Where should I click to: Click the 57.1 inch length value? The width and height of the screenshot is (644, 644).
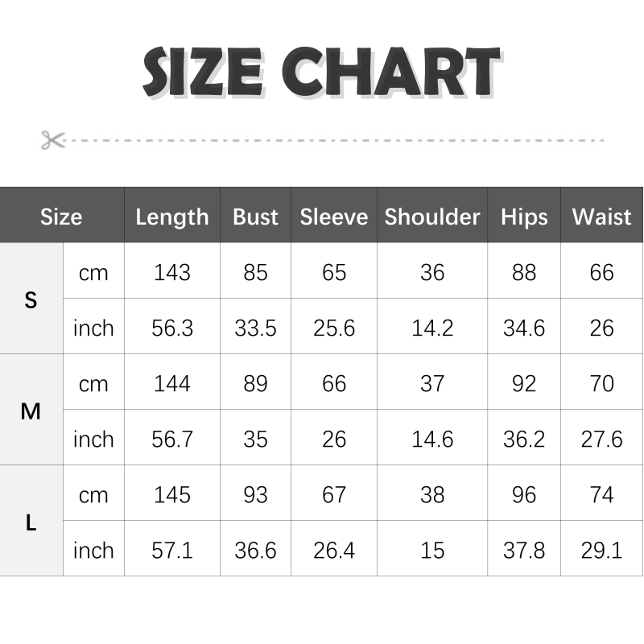tap(171, 550)
